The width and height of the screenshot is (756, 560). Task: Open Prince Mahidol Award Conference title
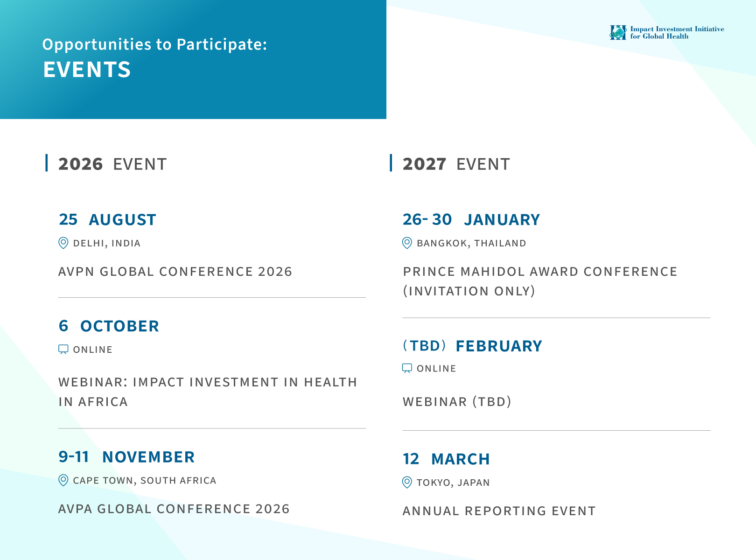540,281
